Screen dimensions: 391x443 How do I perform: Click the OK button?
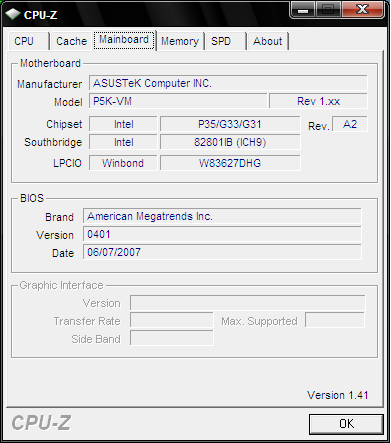[x=346, y=424]
